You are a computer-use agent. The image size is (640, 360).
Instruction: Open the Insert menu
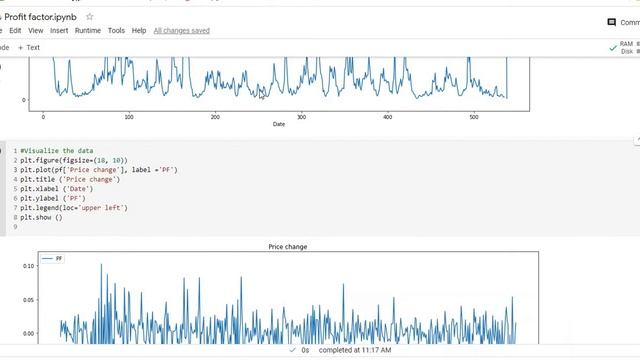[x=59, y=31]
